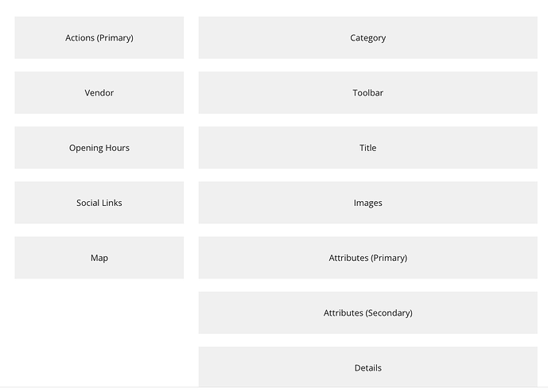Screen dimensions: 548x392
Task: Click the "Title" text label
Action: pyautogui.click(x=368, y=148)
